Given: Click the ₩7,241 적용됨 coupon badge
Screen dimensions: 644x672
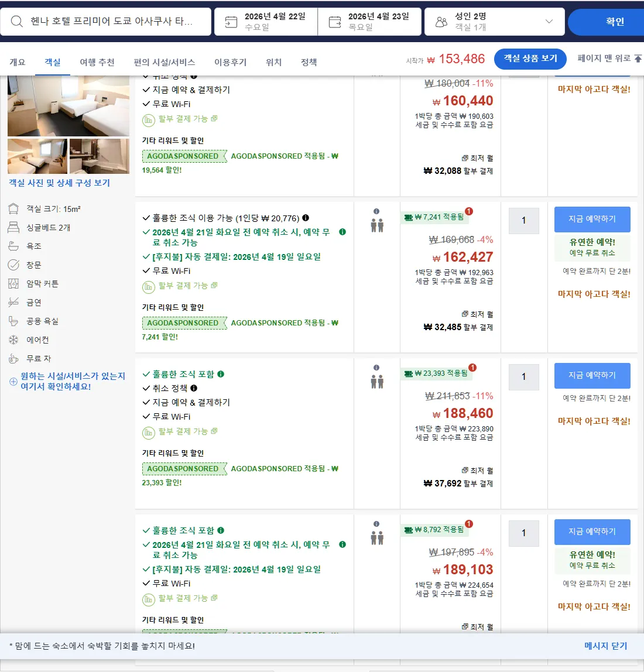Looking at the screenshot, I should click(x=434, y=217).
